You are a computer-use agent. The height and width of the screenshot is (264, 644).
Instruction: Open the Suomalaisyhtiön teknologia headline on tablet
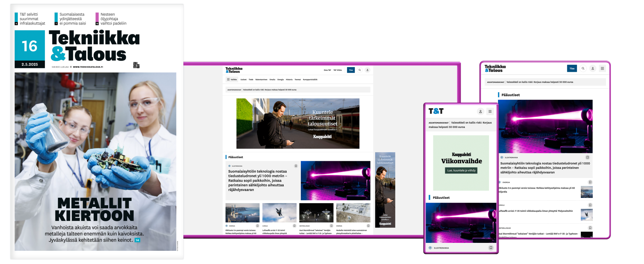(x=545, y=168)
